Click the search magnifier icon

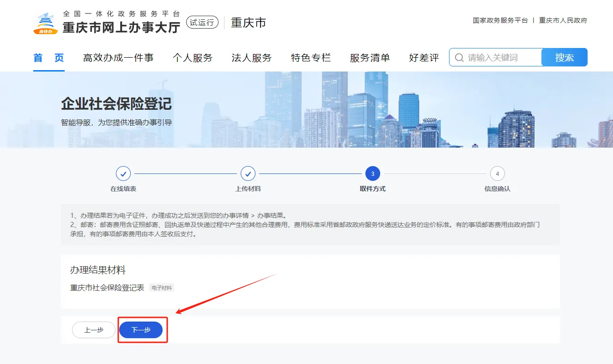(x=459, y=57)
